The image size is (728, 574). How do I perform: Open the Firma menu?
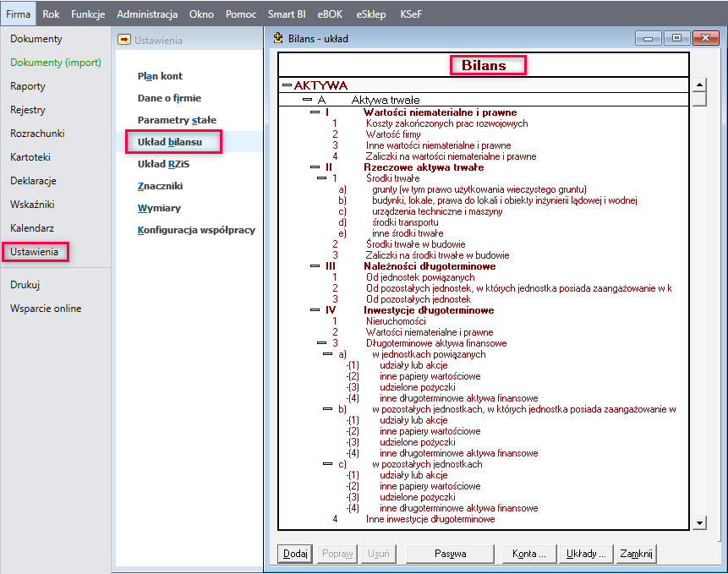tap(18, 14)
